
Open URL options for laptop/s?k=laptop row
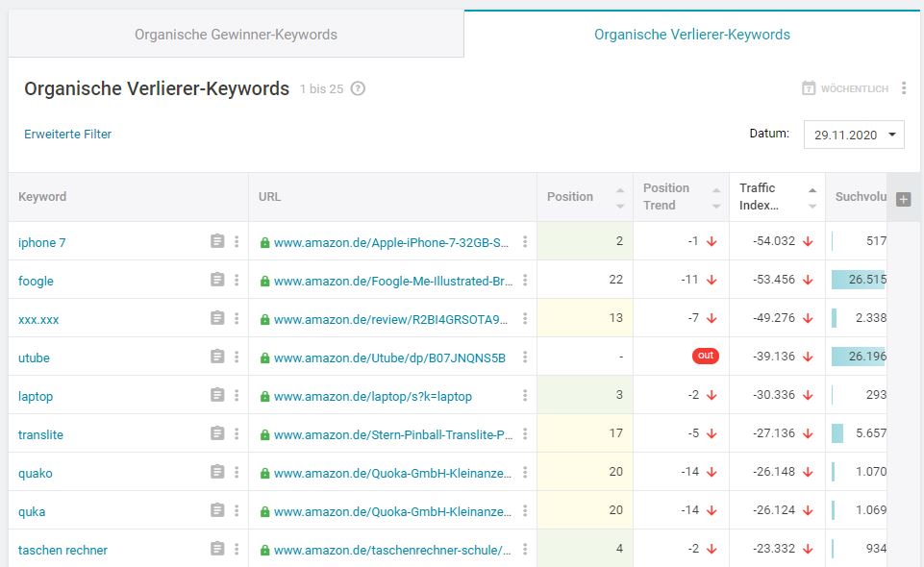(x=524, y=396)
